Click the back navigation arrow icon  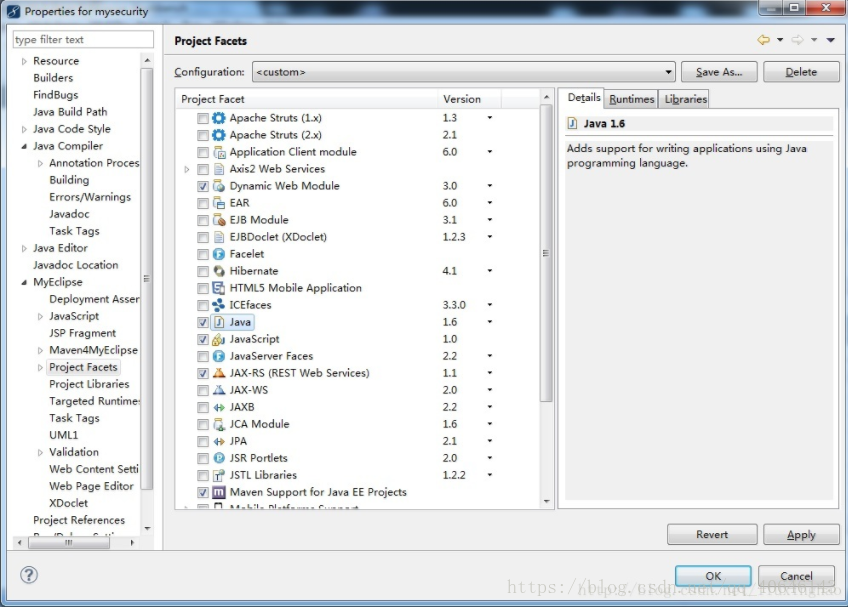tap(763, 39)
